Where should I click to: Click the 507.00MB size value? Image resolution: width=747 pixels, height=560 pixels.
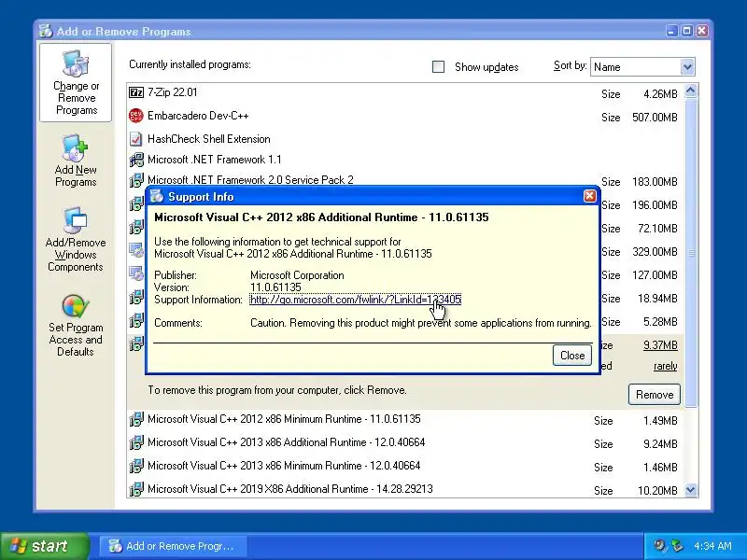655,118
